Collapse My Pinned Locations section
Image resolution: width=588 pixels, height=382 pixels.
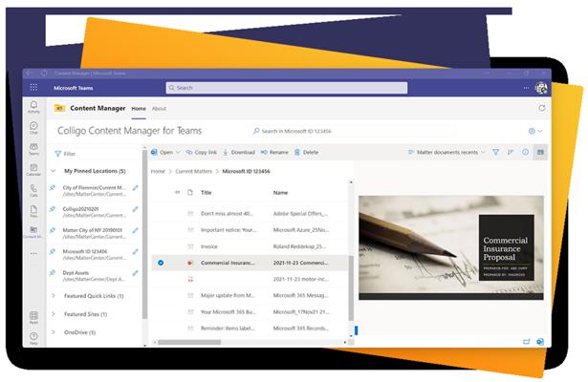coord(54,171)
